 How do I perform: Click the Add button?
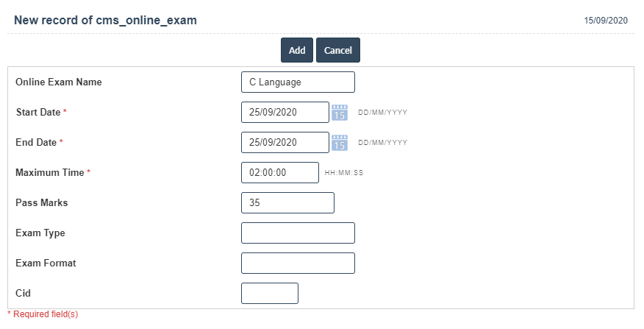(297, 50)
